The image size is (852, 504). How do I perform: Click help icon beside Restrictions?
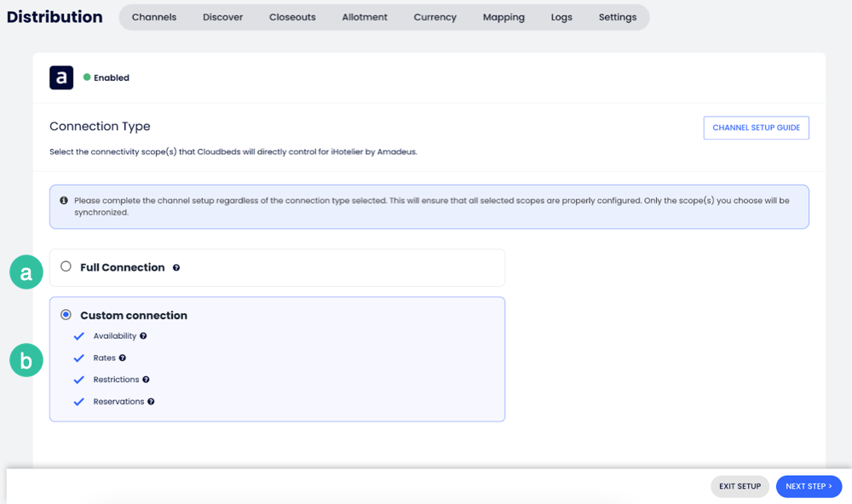(x=146, y=380)
